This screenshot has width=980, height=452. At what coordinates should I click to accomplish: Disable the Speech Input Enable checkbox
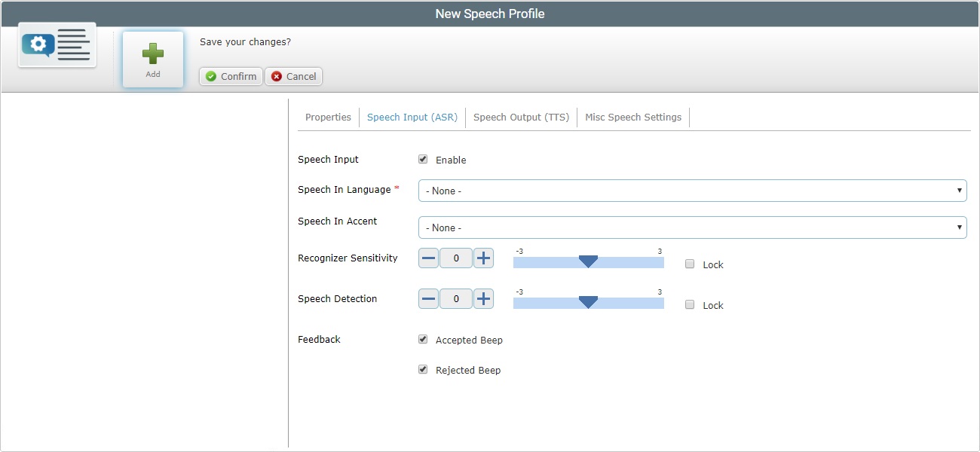coord(423,159)
